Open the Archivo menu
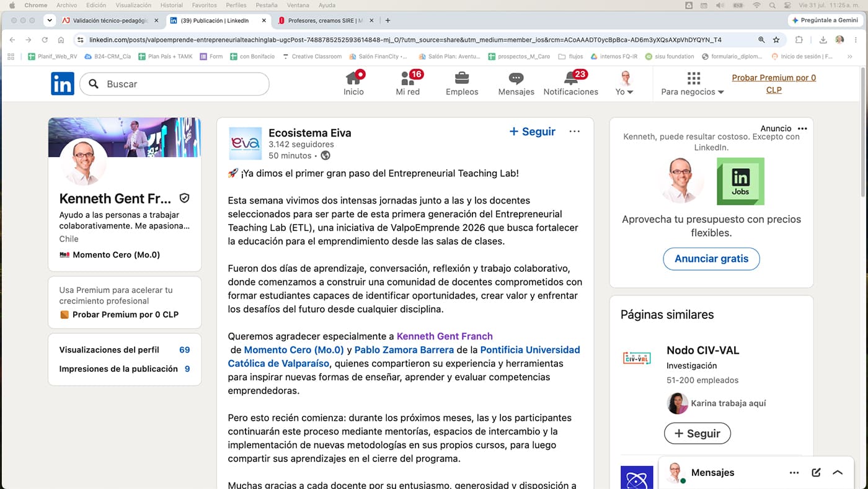 (x=66, y=5)
